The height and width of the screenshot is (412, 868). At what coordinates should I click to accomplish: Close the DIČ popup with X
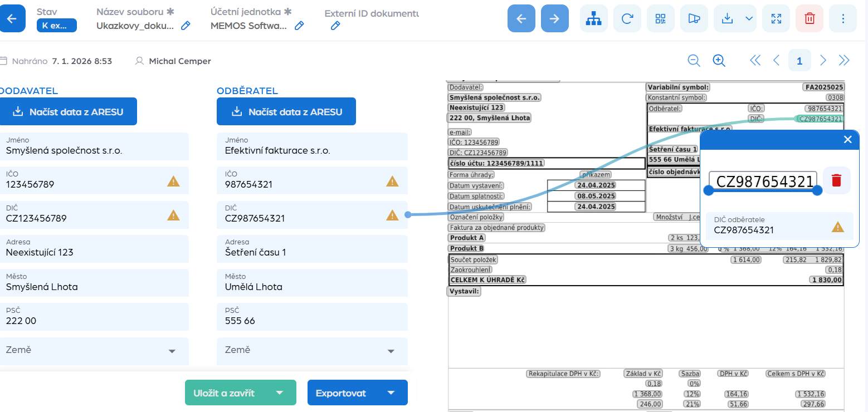tap(847, 139)
